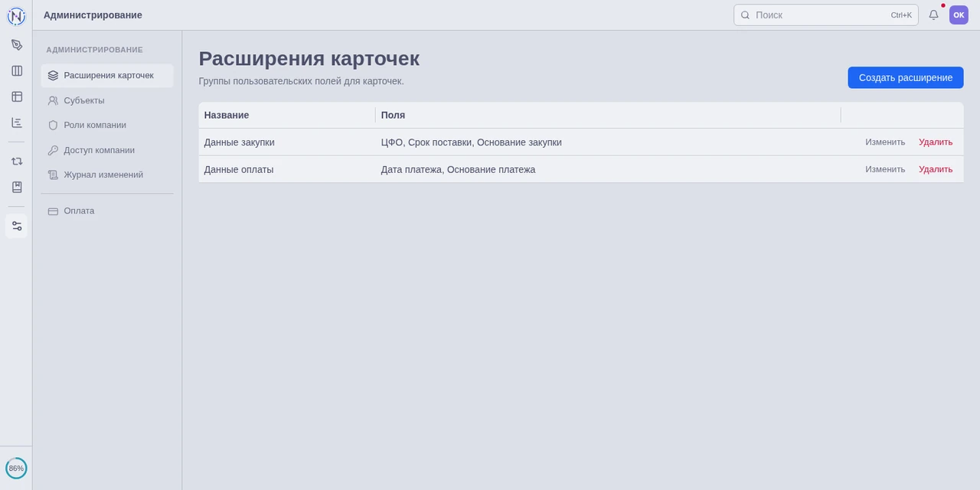The height and width of the screenshot is (490, 980).
Task: Click the ЦФО, Срок поставки fields cell
Action: click(x=608, y=142)
